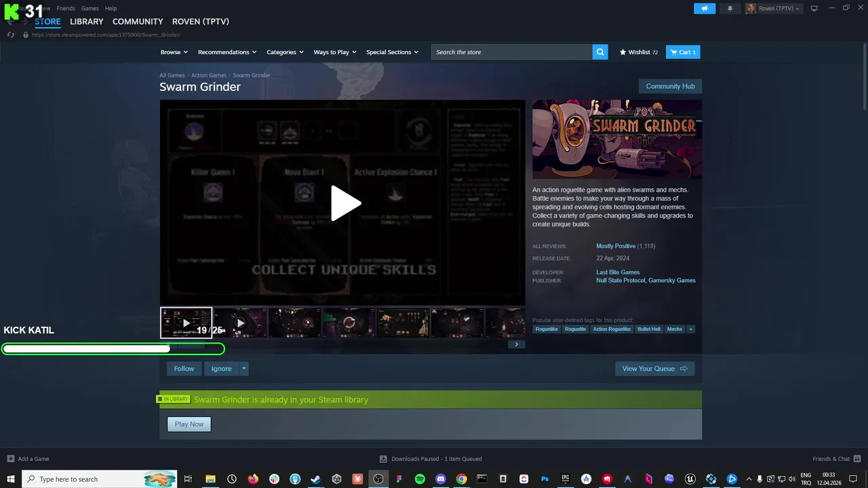Open Epic Games Launcher in taskbar

point(566,479)
